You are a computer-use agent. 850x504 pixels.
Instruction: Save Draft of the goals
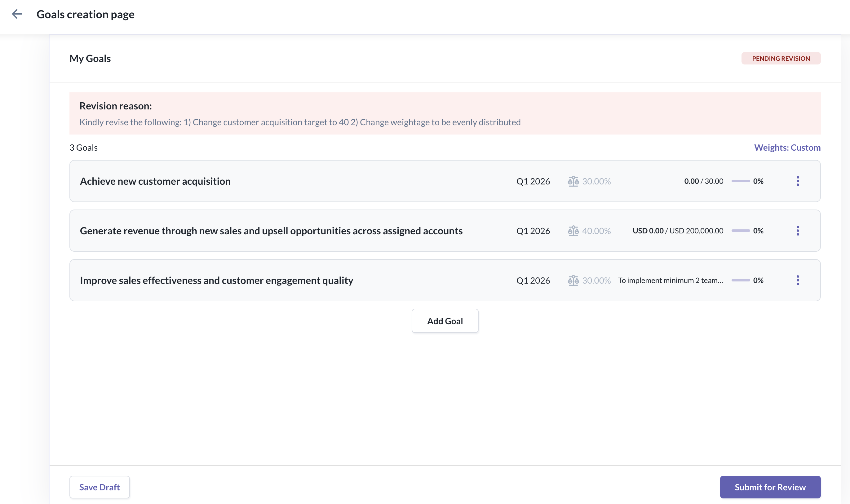click(x=100, y=487)
